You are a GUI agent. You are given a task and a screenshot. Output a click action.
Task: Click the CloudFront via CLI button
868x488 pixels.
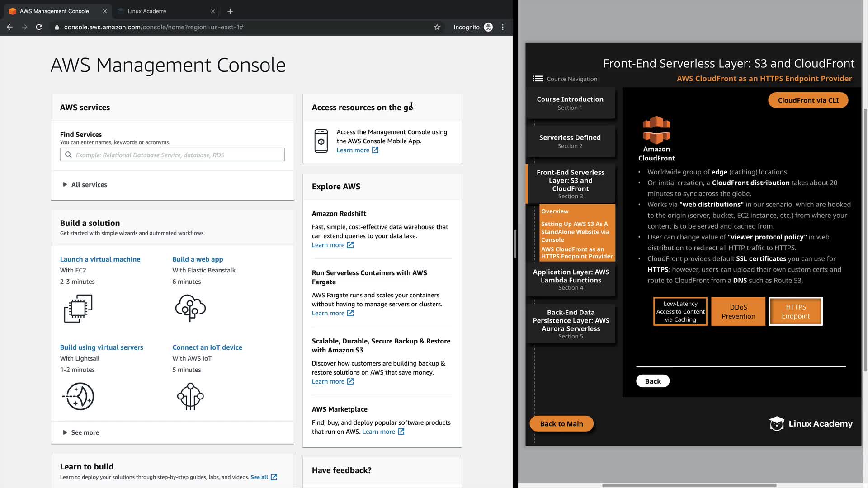(808, 100)
